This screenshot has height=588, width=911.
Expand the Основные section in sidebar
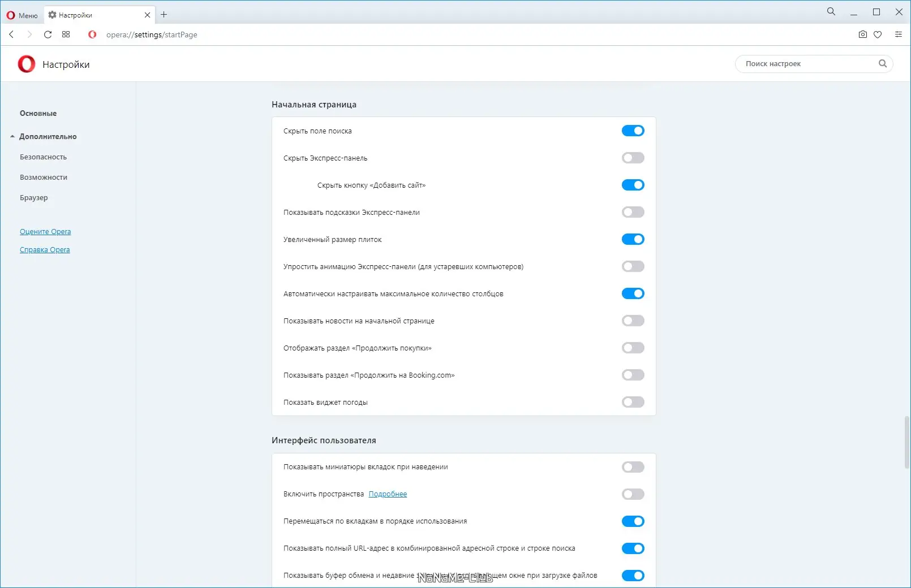pyautogui.click(x=37, y=113)
